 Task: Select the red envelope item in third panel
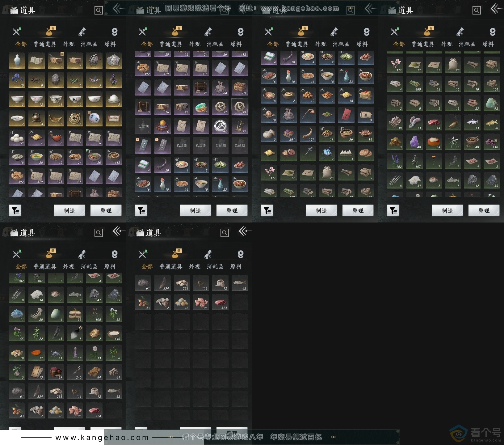click(x=346, y=115)
